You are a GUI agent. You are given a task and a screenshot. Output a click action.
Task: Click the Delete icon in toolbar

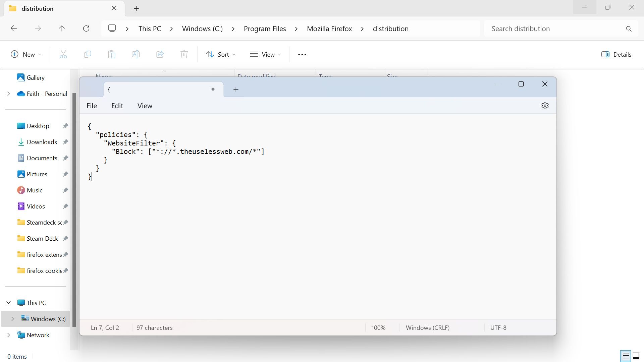point(184,54)
